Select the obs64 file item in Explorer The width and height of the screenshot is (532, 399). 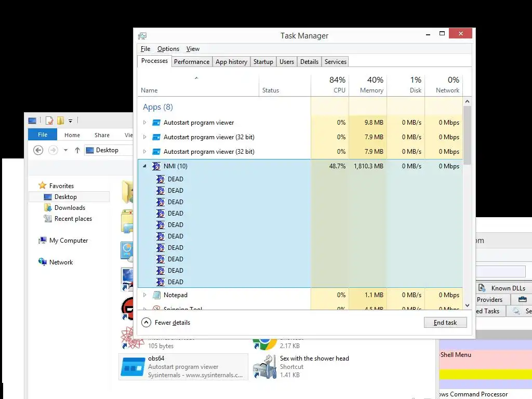[183, 367]
